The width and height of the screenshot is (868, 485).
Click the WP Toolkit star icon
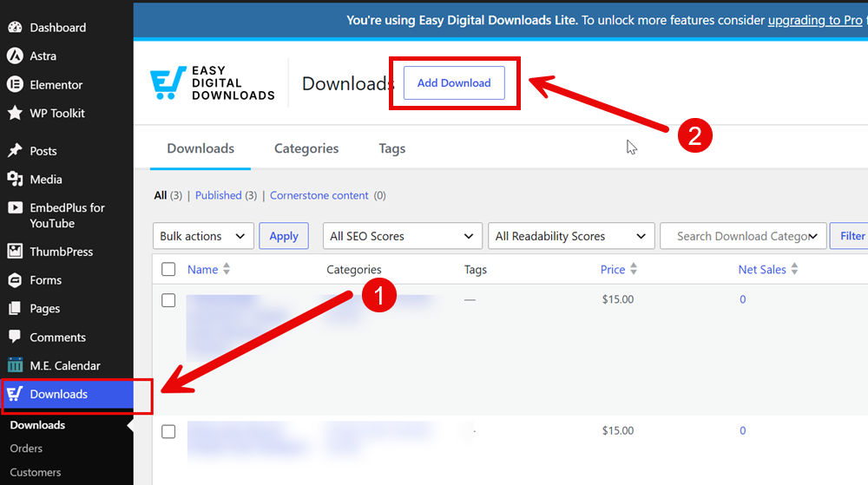coord(15,113)
